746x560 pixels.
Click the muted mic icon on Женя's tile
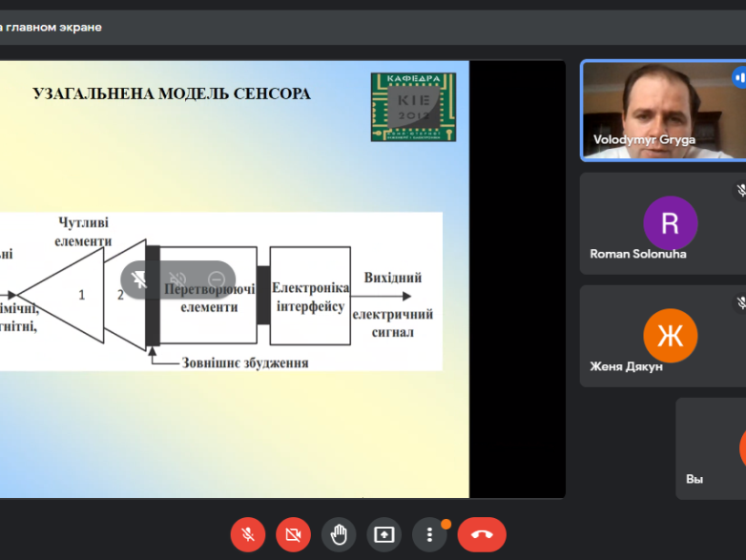[x=741, y=303]
